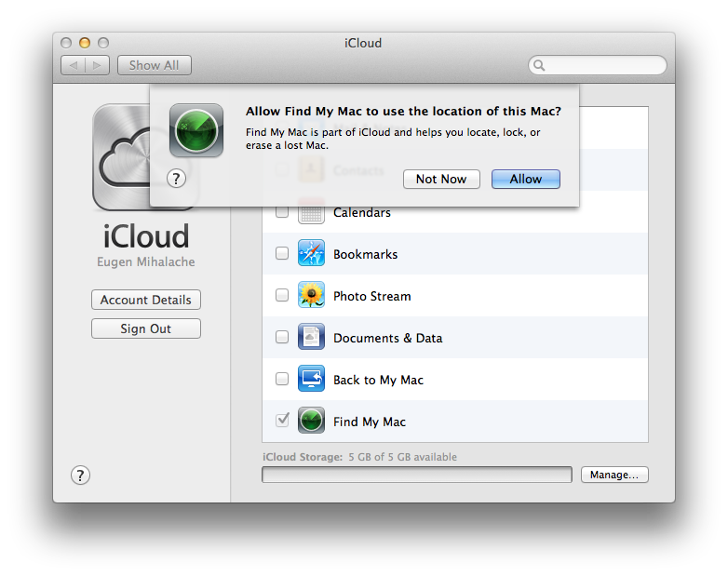Click the search magnifier icon
This screenshot has height=576, width=728.
click(x=539, y=65)
